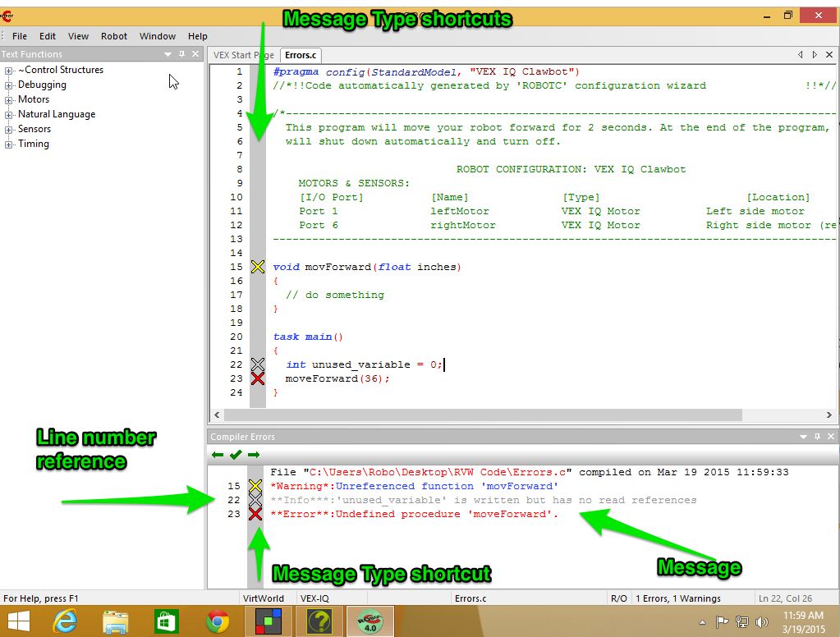Click the white info icon in Compiler Errors list

(255, 500)
